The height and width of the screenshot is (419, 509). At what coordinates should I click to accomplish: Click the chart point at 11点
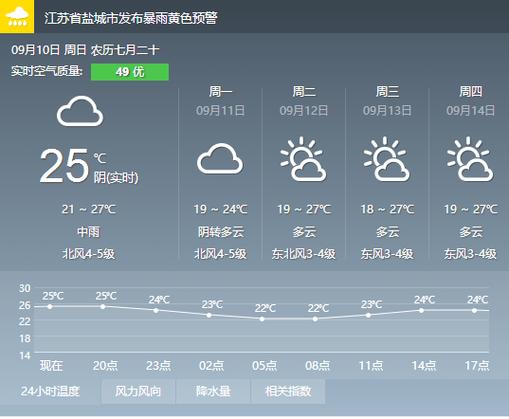[368, 315]
